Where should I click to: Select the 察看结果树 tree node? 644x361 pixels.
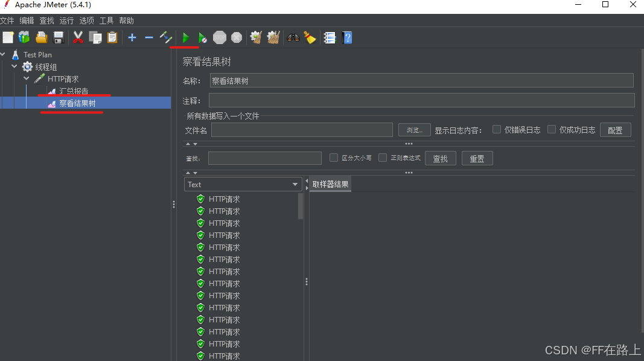pos(77,103)
